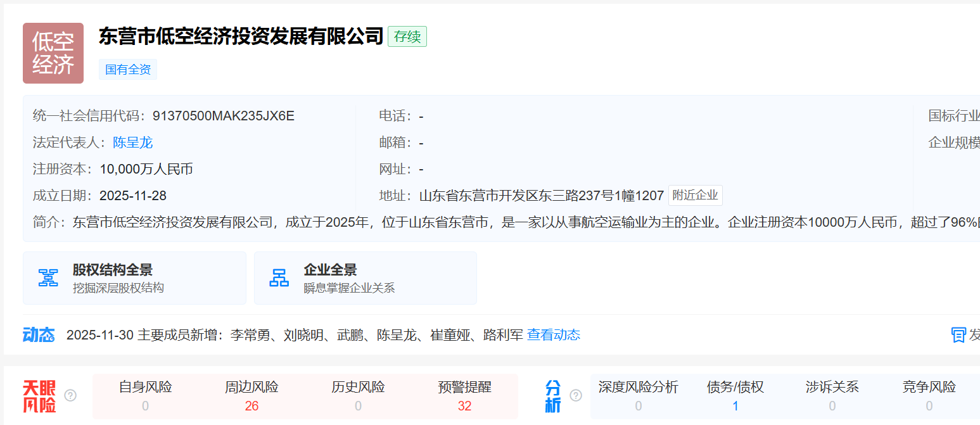The image size is (980, 425).
Task: Open the 查看动态 link
Action: (553, 335)
